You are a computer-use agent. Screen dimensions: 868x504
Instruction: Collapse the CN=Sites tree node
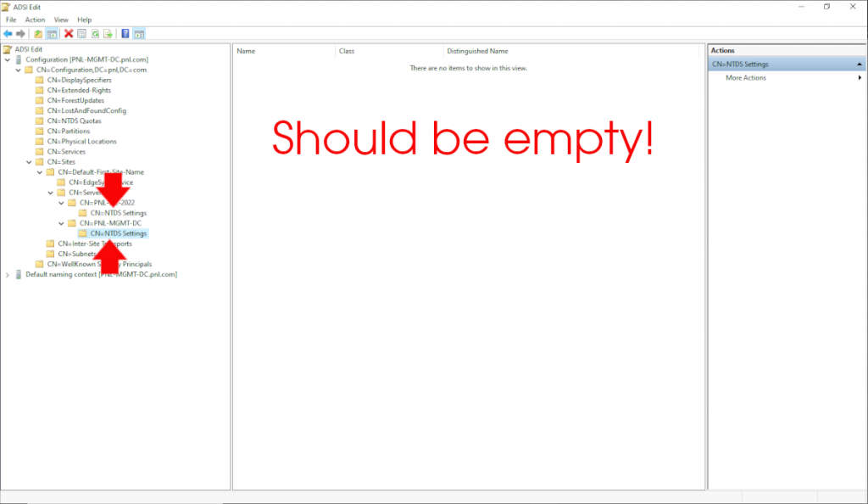[30, 162]
